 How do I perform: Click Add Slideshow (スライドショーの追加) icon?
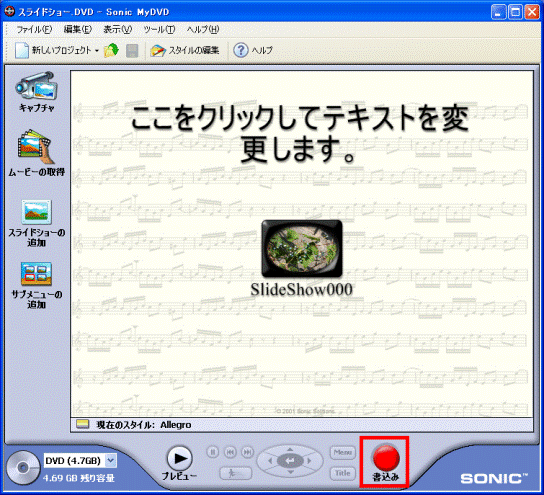tap(36, 212)
